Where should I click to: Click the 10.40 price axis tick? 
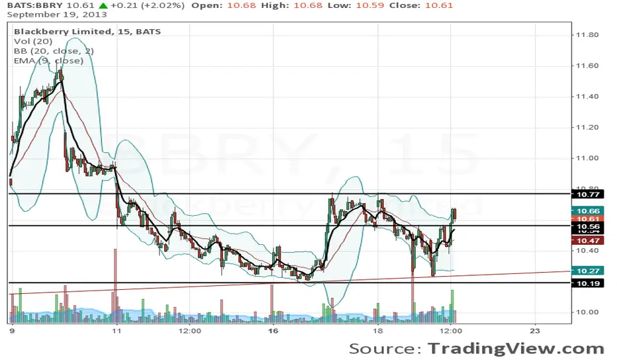(x=587, y=251)
